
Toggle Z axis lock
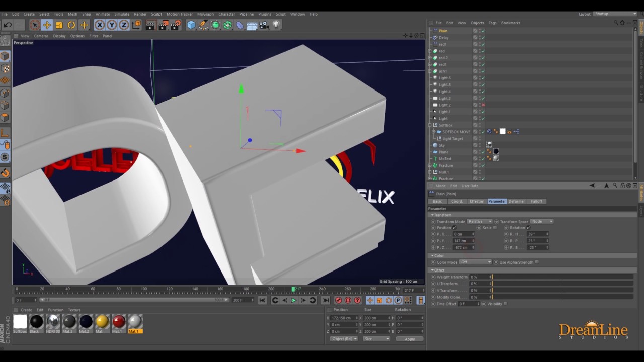(x=124, y=25)
